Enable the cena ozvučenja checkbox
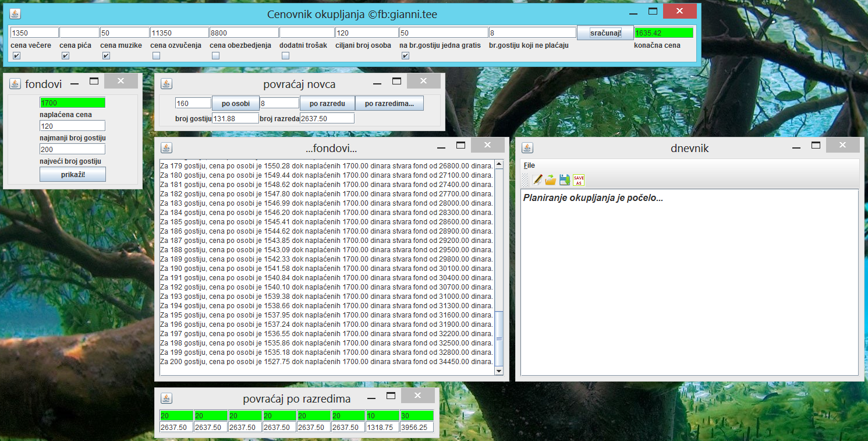Image resolution: width=868 pixels, height=441 pixels. [156, 56]
